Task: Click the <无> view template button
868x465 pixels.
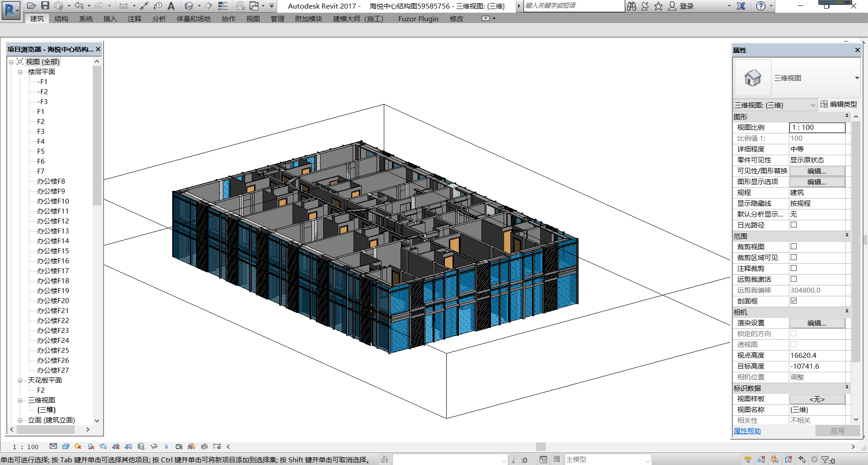Action: pyautogui.click(x=817, y=399)
